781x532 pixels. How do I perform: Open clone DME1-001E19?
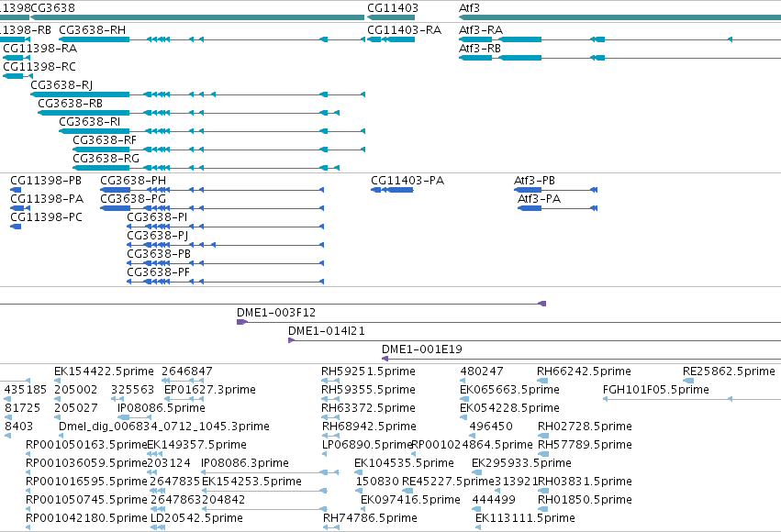click(x=422, y=349)
